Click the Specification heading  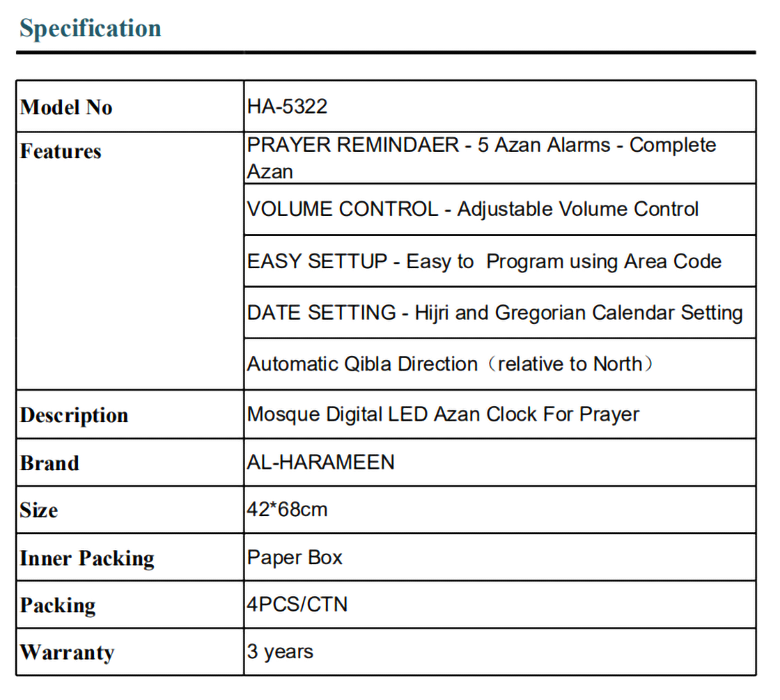(x=91, y=29)
